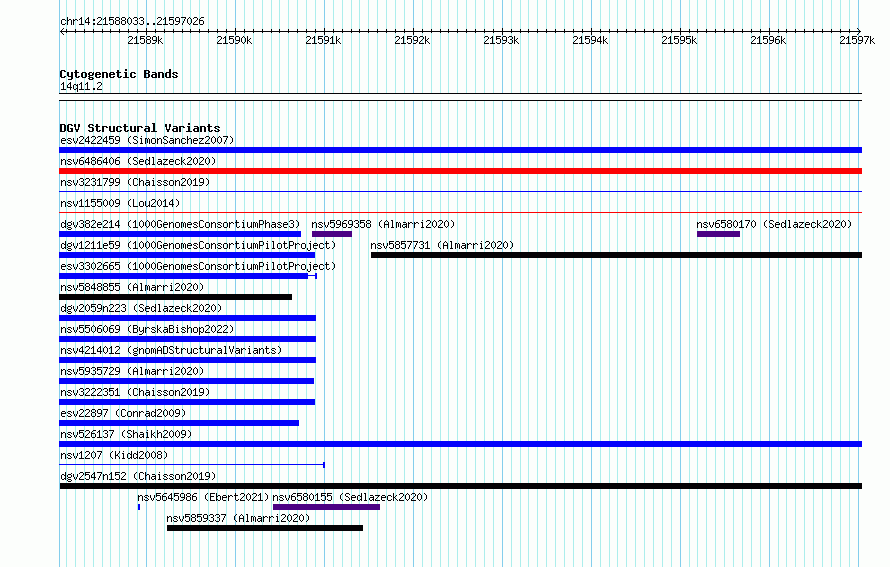Click blue bar under esv22897 (Conrad2009)
The width and height of the screenshot is (890, 567).
pyautogui.click(x=179, y=423)
